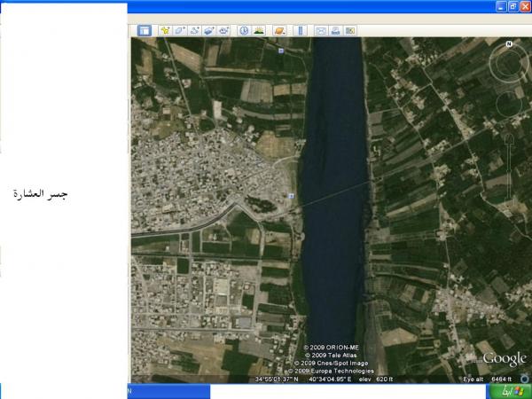Add a placemark with the pushpin icon

click(x=165, y=30)
